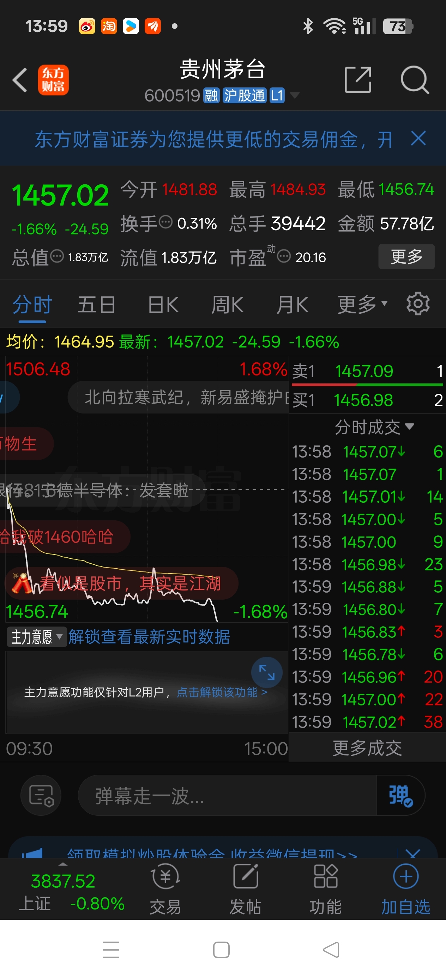Tap trade row 1457.02 volume 38
Viewport: 446px width, 980px height.
(x=367, y=722)
